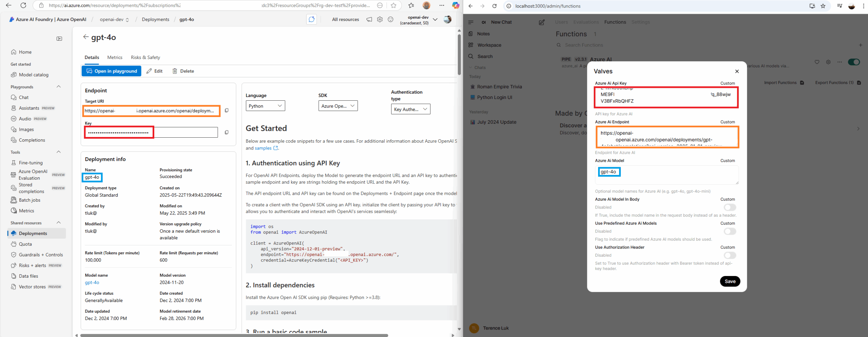Toggle Custom for Azure Ai Api Key

point(728,83)
